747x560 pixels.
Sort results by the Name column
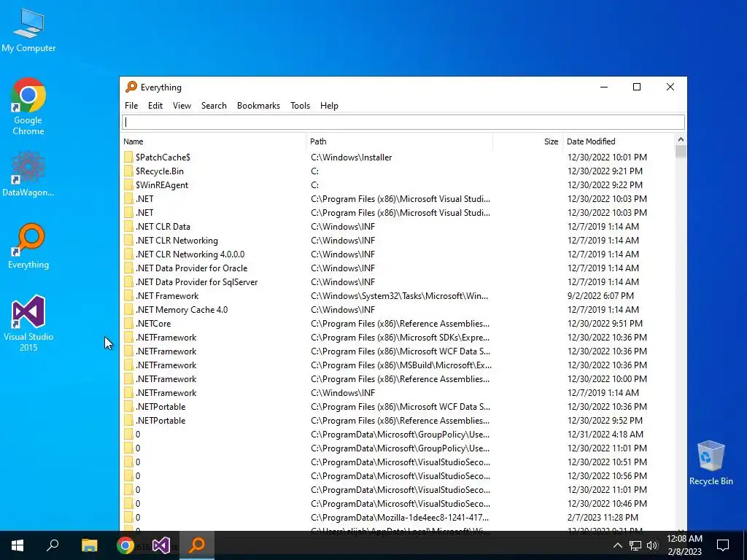(x=214, y=141)
